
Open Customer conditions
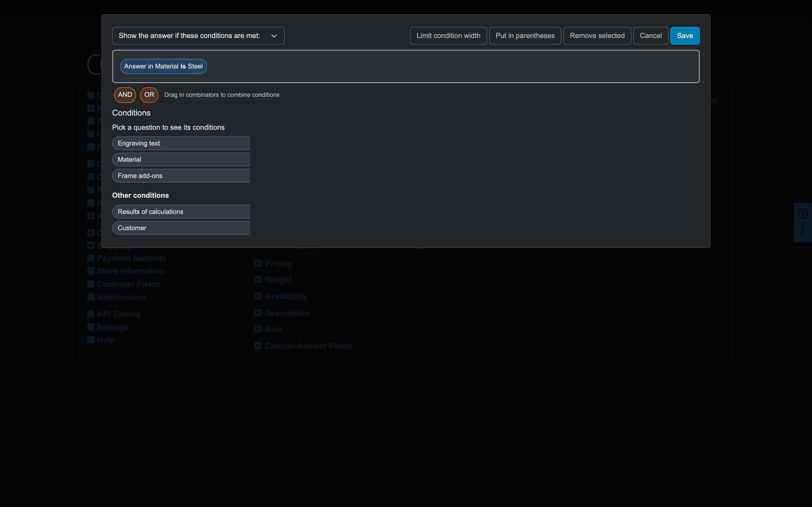pyautogui.click(x=181, y=228)
